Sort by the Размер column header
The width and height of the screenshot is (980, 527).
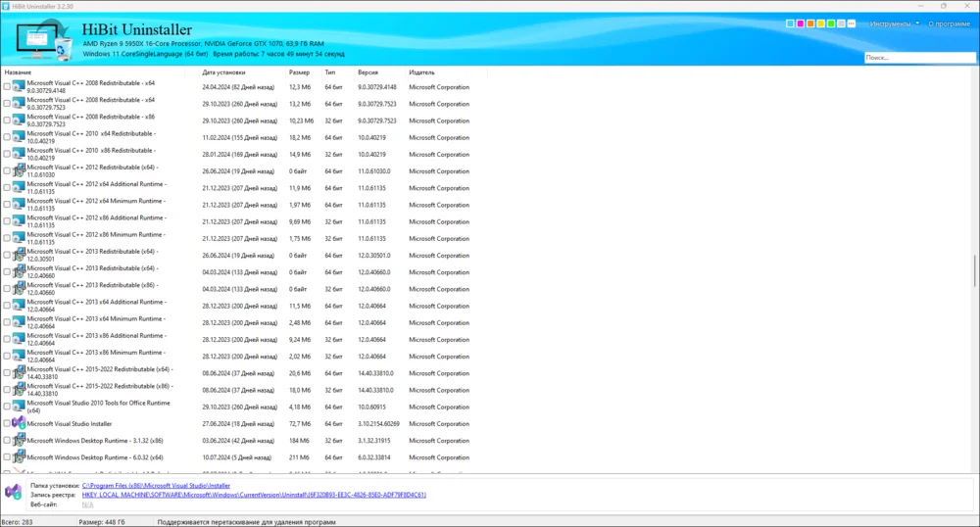click(299, 72)
